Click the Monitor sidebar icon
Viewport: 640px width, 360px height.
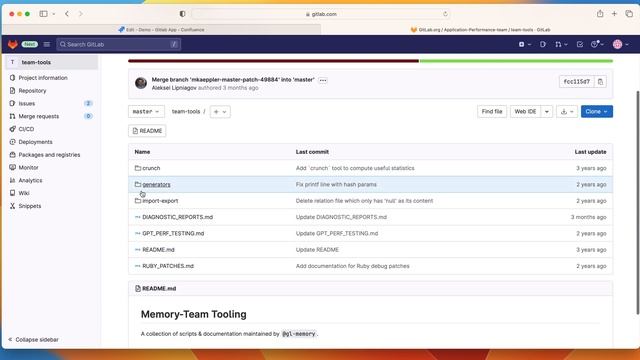[12, 167]
